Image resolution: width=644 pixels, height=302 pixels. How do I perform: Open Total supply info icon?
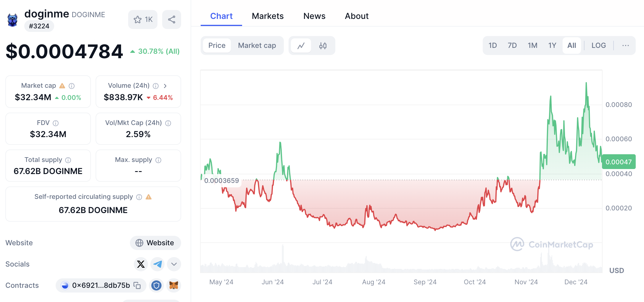(x=68, y=160)
